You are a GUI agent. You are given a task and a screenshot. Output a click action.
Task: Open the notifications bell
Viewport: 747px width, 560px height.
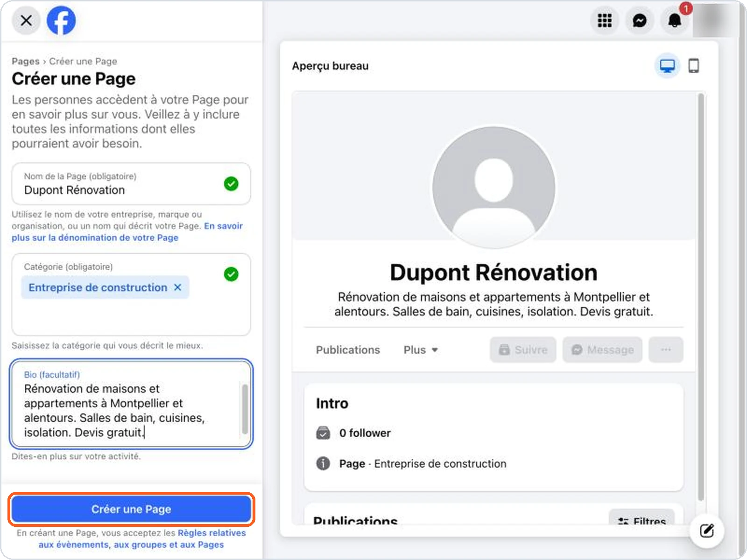pyautogui.click(x=675, y=21)
